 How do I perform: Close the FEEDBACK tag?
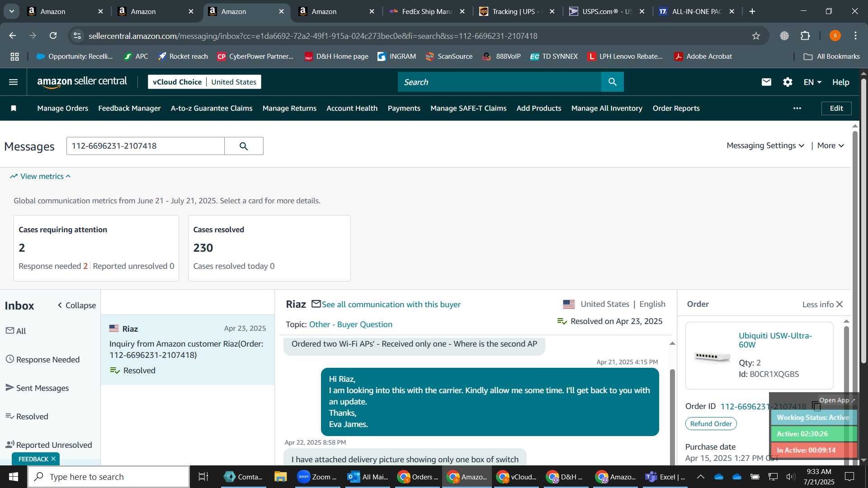(53, 459)
